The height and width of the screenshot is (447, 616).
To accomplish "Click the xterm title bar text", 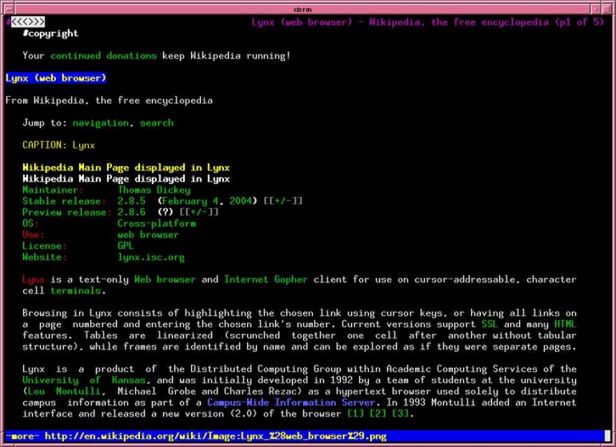I will 302,9.
